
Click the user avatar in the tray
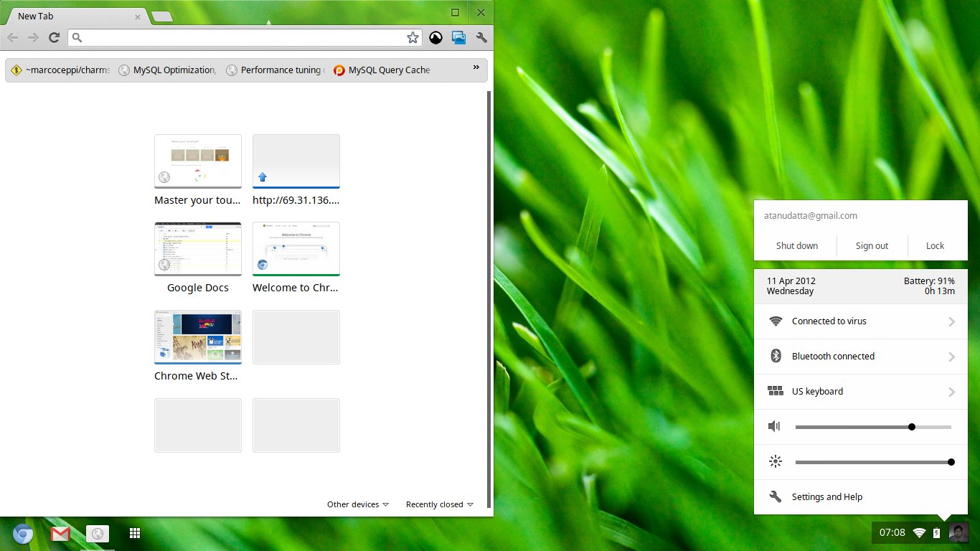point(958,532)
